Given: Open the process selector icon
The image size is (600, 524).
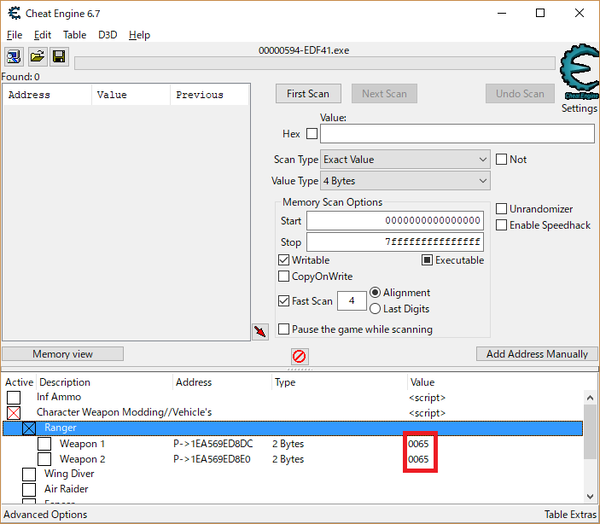Looking at the screenshot, I should tap(14, 57).
